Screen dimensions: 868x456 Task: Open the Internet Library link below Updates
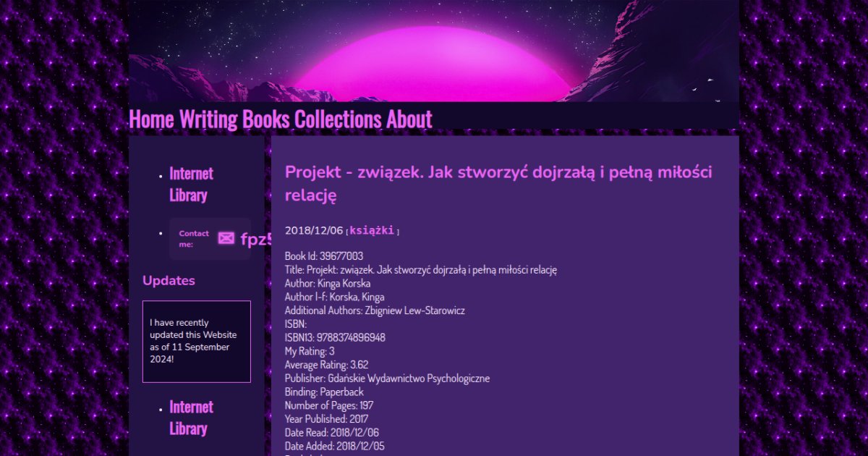(191, 417)
